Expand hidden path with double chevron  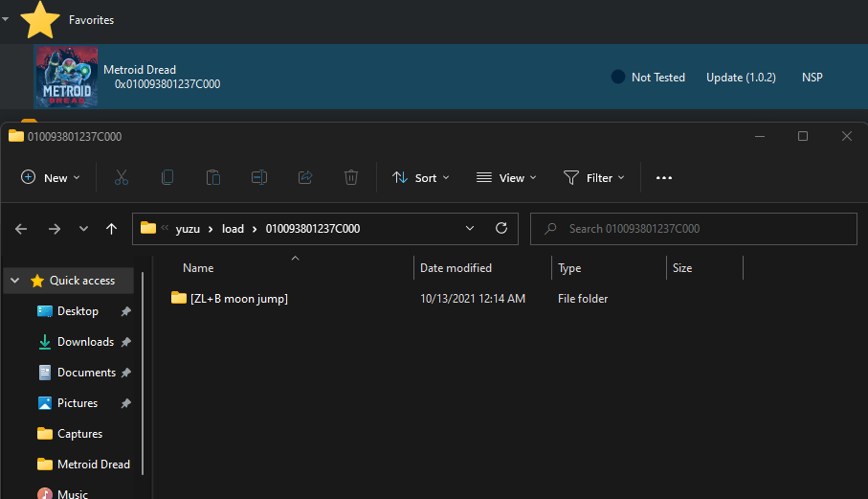tap(165, 228)
